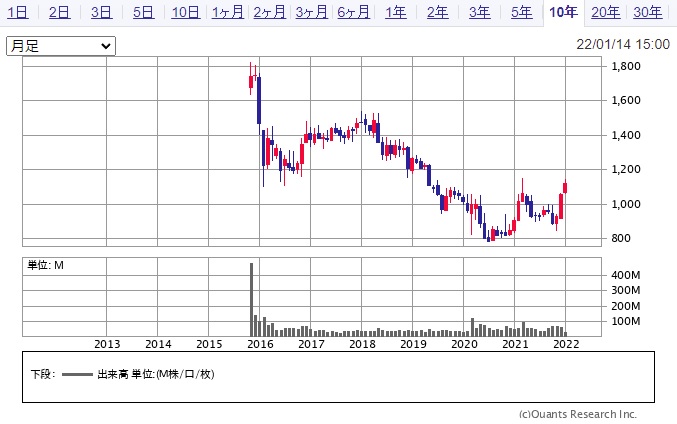Image resolution: width=677 pixels, height=424 pixels.
Task: Click the 単位: M volume unit label
Action: (x=46, y=265)
